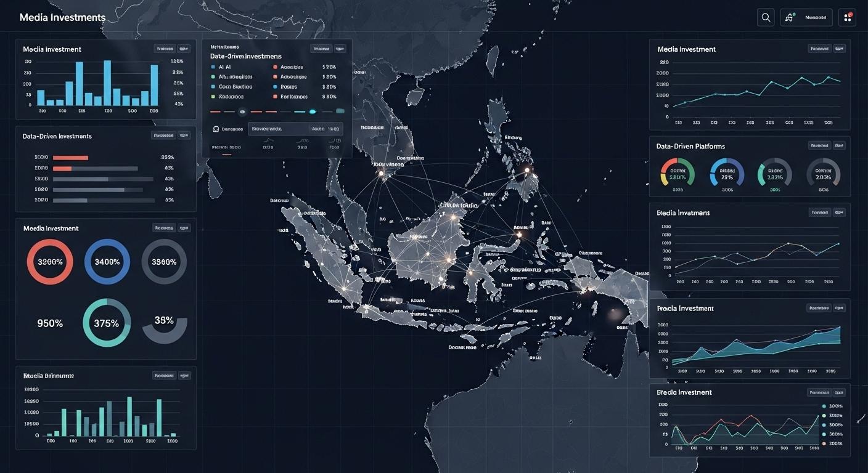Switch to the Data-Driven Investments panel header
This screenshot has height=473, width=868.
tap(57, 135)
